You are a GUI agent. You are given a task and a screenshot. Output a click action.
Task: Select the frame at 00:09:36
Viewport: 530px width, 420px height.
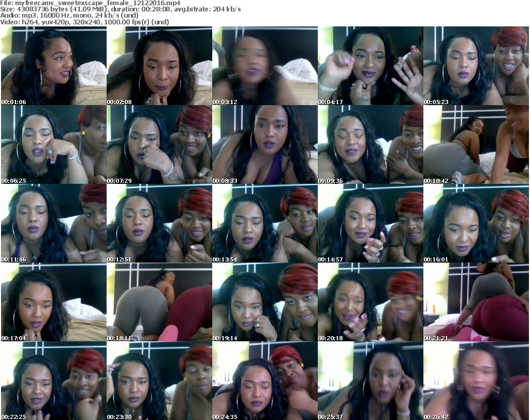click(371, 144)
